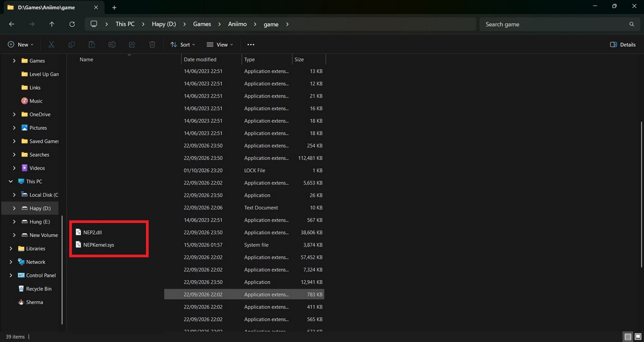The image size is (644, 342).
Task: Add a new tab with plus button
Action: [114, 8]
